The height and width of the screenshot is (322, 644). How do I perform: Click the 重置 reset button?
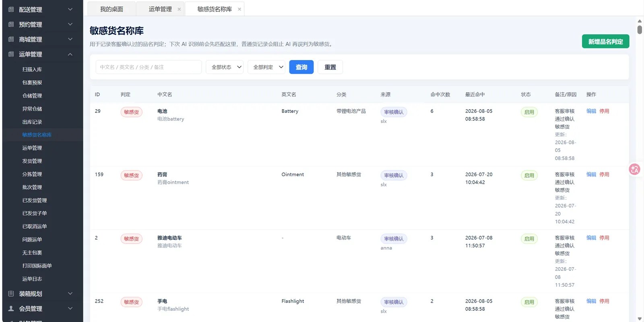330,67
